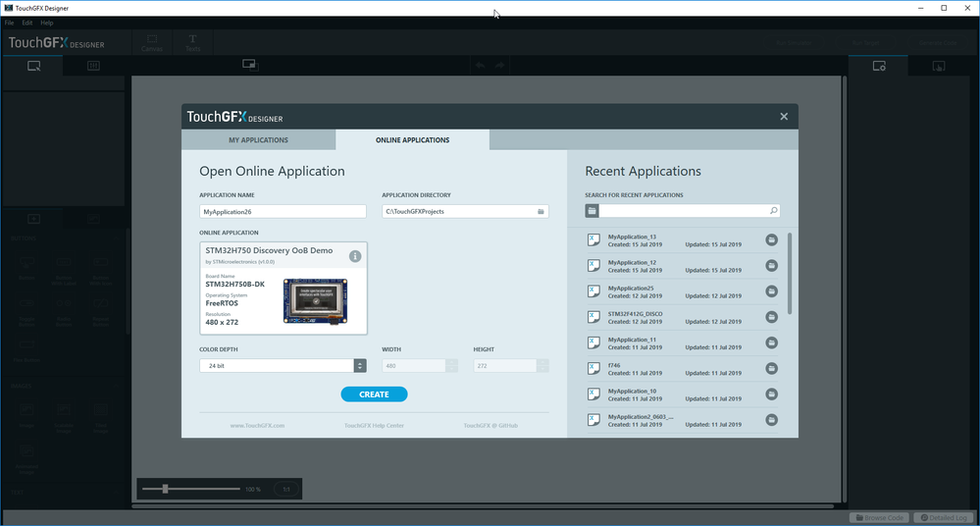Click the STM32F412G_DISCO file icon
Image resolution: width=980 pixels, height=526 pixels.
tap(593, 317)
